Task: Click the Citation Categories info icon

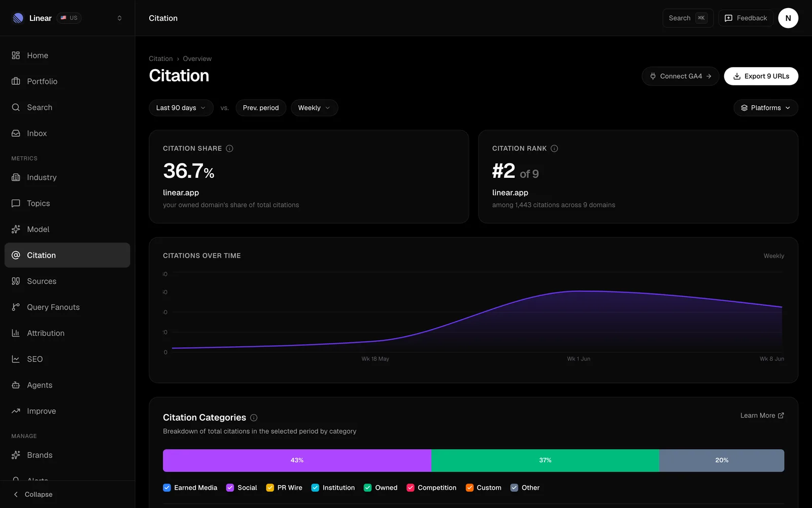Action: [x=254, y=418]
